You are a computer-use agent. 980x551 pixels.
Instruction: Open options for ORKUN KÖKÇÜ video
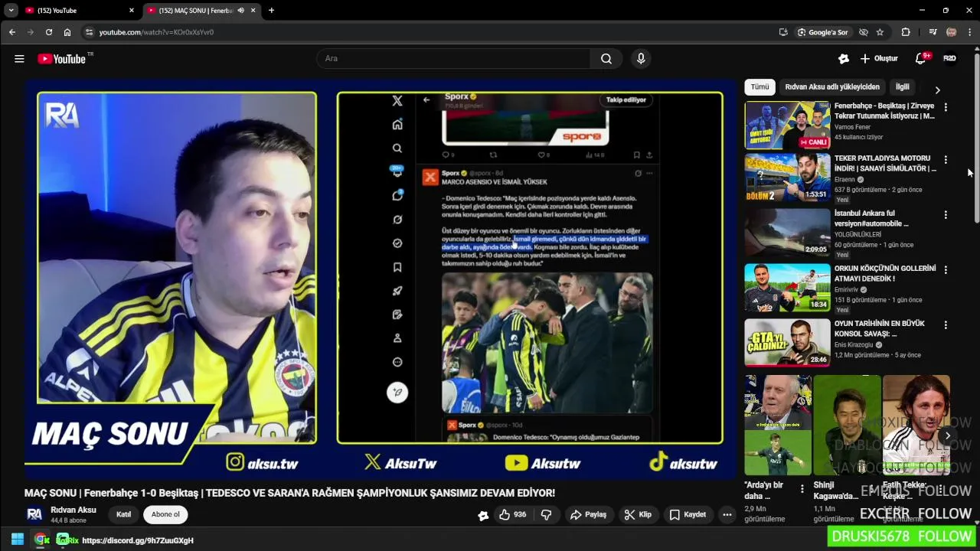[x=946, y=270]
